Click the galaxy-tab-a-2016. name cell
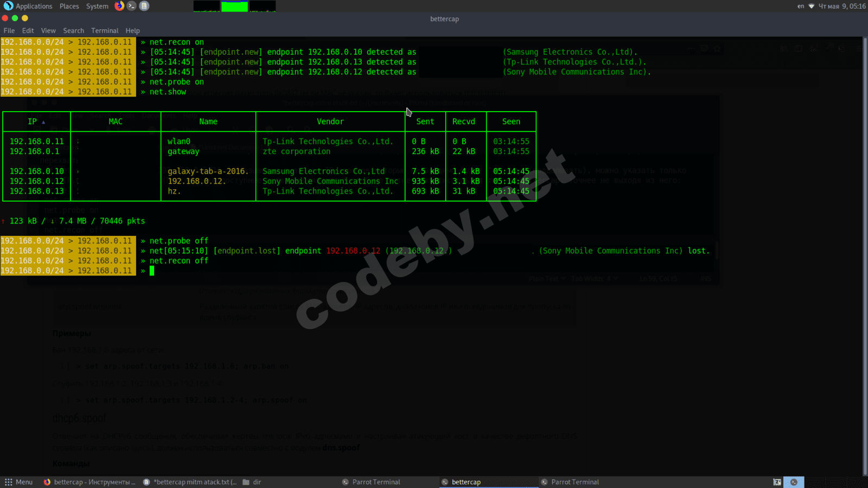Image resolution: width=868 pixels, height=488 pixels. click(x=208, y=171)
